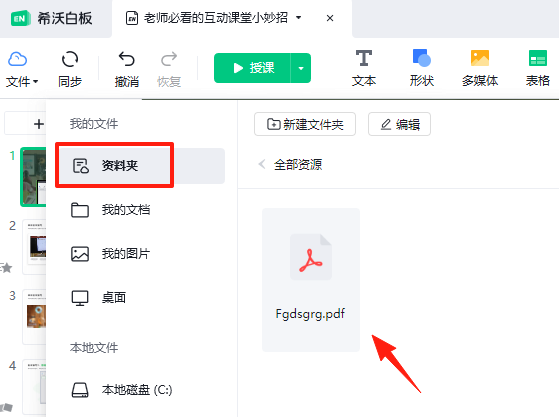559x417 pixels.
Task: Open 我的图片 in sidebar
Action: (x=142, y=254)
